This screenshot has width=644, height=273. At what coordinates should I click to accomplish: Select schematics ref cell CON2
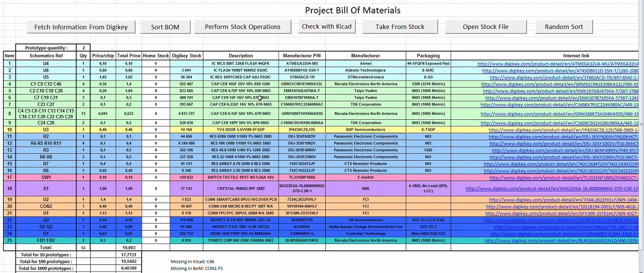46,206
